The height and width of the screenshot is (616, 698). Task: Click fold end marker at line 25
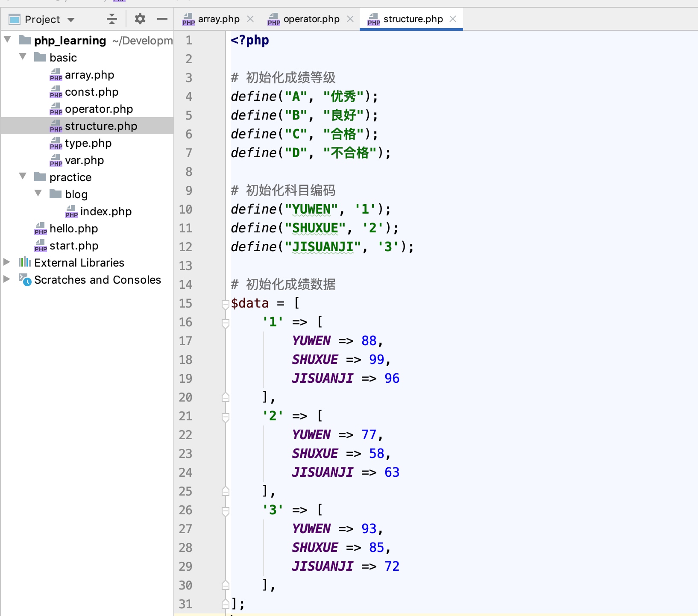tap(226, 491)
